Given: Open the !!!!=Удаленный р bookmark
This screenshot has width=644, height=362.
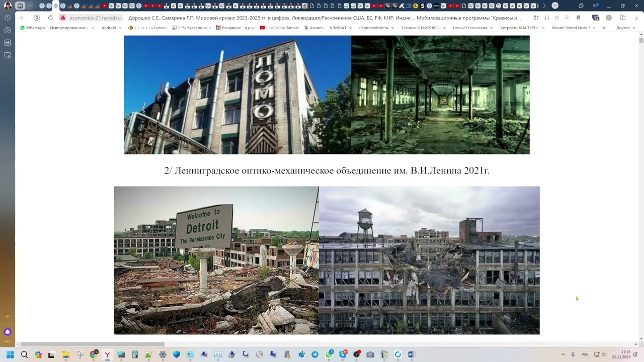Looking at the screenshot, I should 191,28.
